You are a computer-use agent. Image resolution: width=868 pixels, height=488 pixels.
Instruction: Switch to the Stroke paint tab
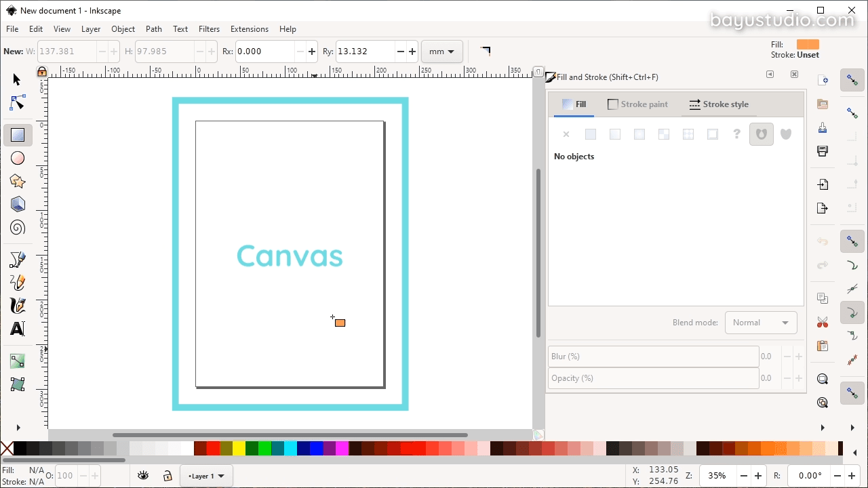click(638, 104)
